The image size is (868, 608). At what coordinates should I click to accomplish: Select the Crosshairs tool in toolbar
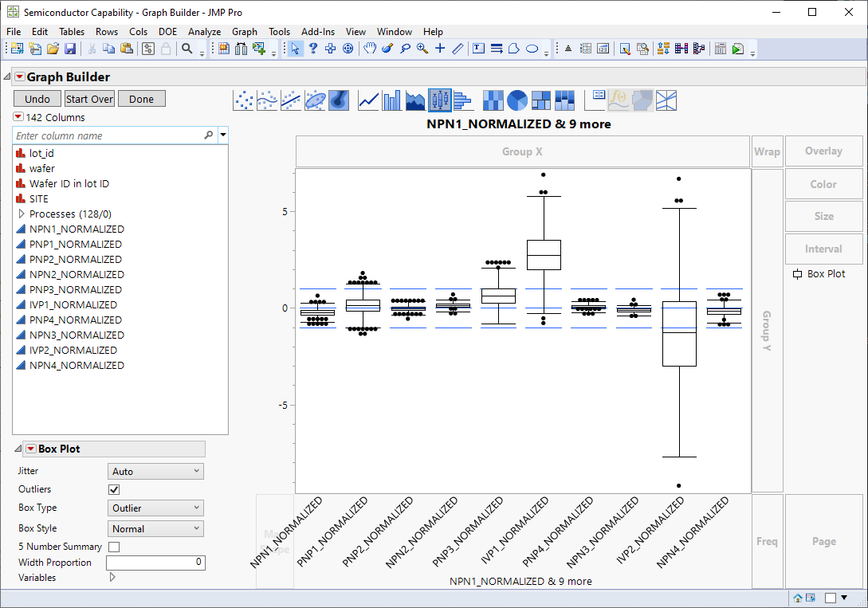[x=440, y=49]
